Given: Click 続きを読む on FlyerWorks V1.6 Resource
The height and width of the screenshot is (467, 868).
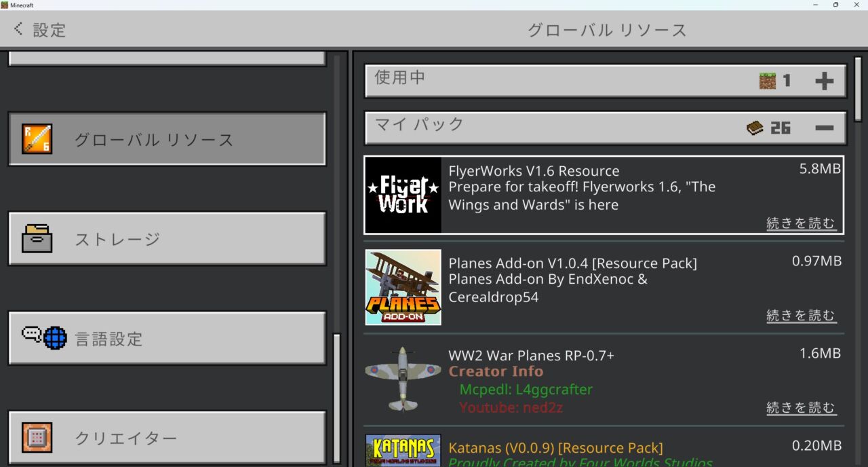Looking at the screenshot, I should pyautogui.click(x=802, y=223).
